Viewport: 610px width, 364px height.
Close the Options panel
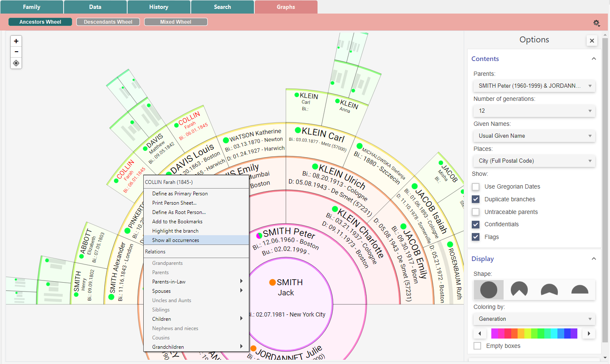592,41
